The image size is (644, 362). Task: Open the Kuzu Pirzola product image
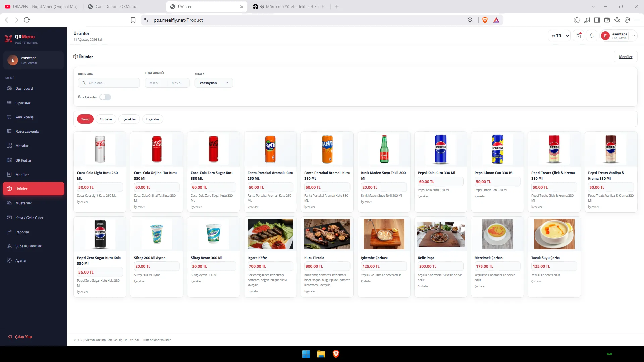pyautogui.click(x=327, y=234)
